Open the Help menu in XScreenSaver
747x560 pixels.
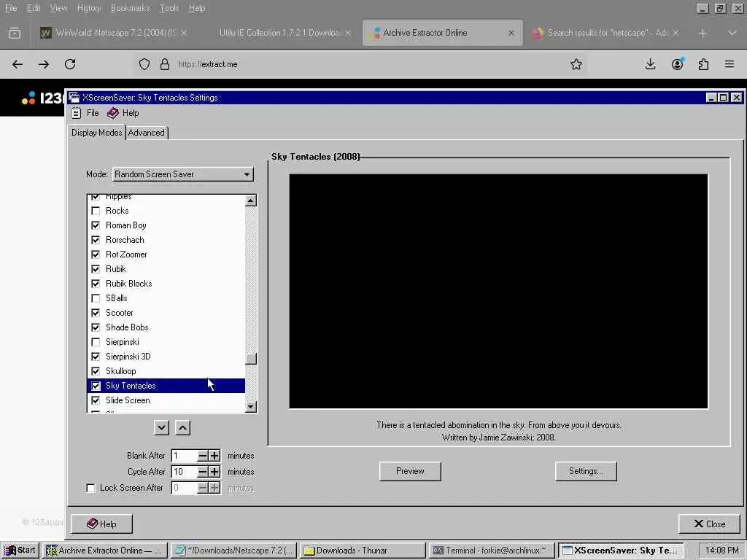pos(123,113)
